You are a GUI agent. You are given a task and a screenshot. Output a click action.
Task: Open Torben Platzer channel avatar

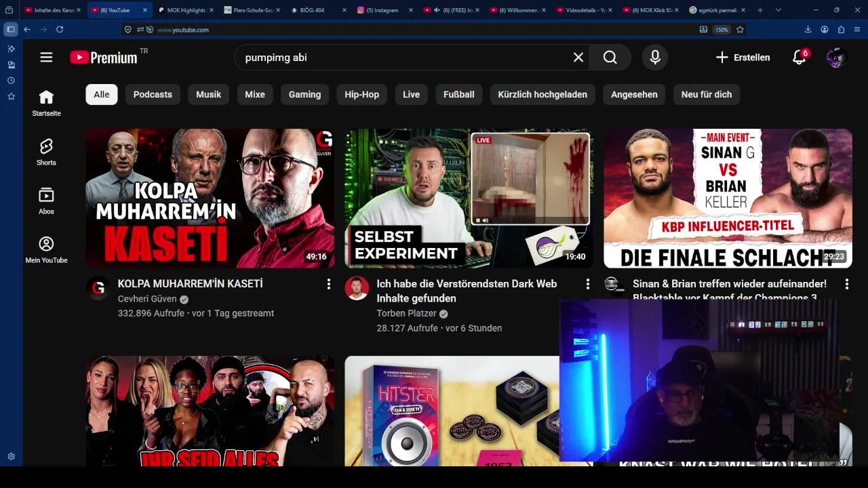[357, 288]
